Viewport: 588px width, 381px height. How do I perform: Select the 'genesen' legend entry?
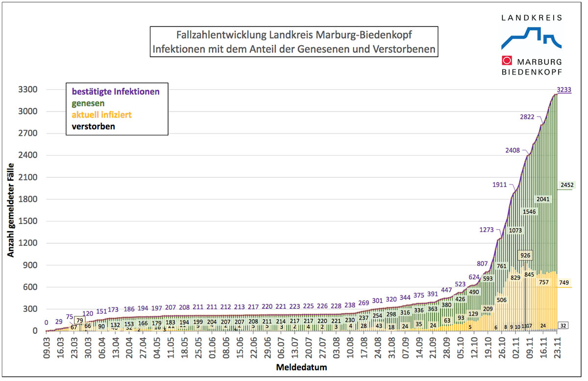[87, 103]
